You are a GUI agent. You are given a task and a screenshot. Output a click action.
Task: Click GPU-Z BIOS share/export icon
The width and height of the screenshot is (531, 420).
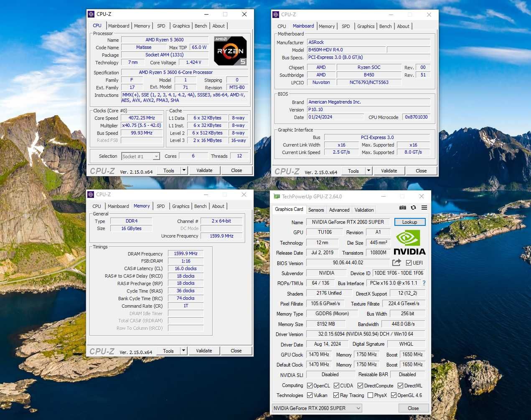(x=396, y=263)
